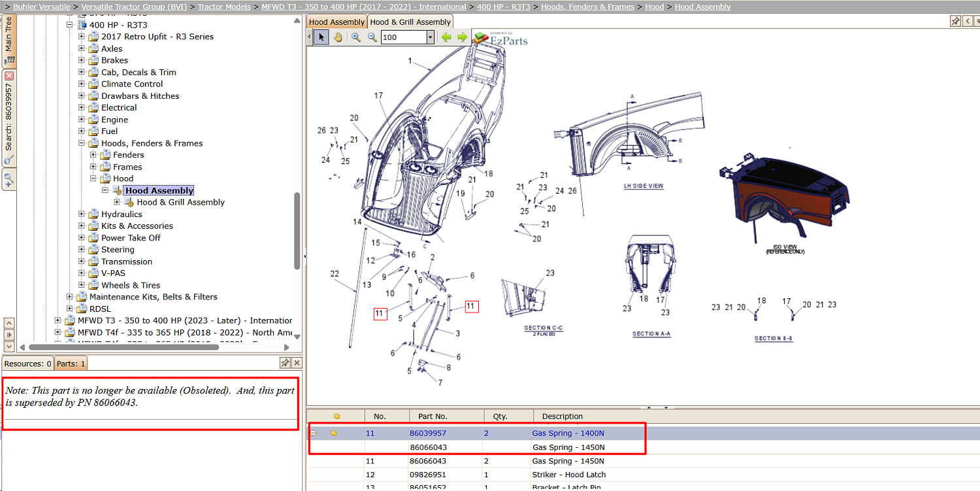Close the Resources/Parts panel
The width and height of the screenshot is (980, 491).
pyautogui.click(x=297, y=362)
